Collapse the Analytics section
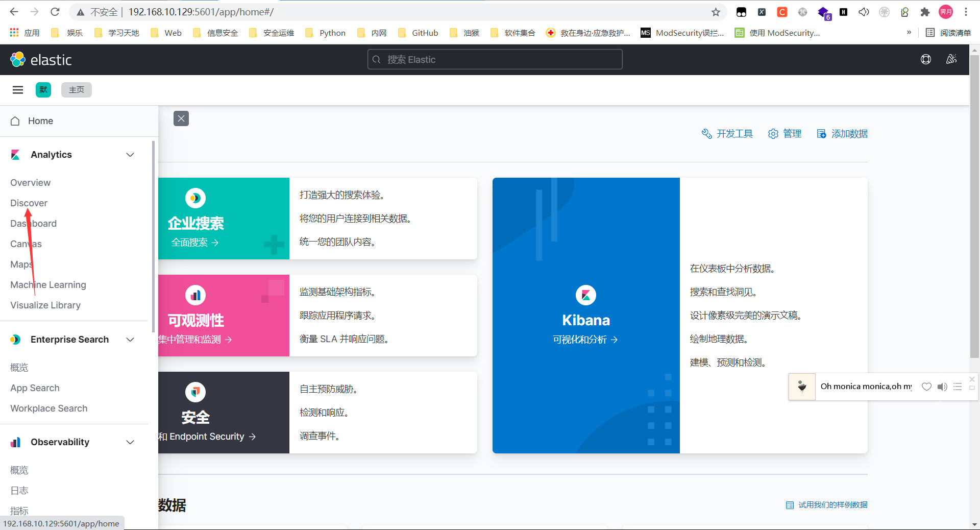This screenshot has width=980, height=530. click(130, 155)
